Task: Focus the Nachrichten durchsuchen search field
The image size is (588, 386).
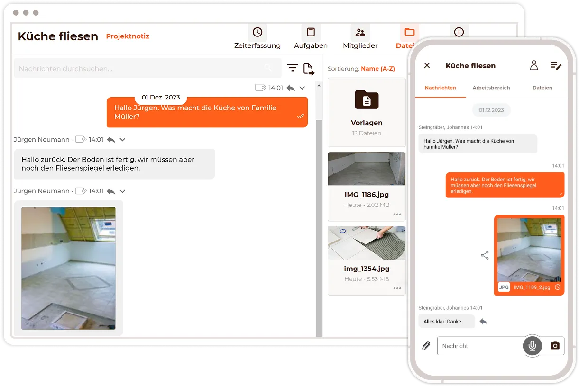Action: (147, 68)
